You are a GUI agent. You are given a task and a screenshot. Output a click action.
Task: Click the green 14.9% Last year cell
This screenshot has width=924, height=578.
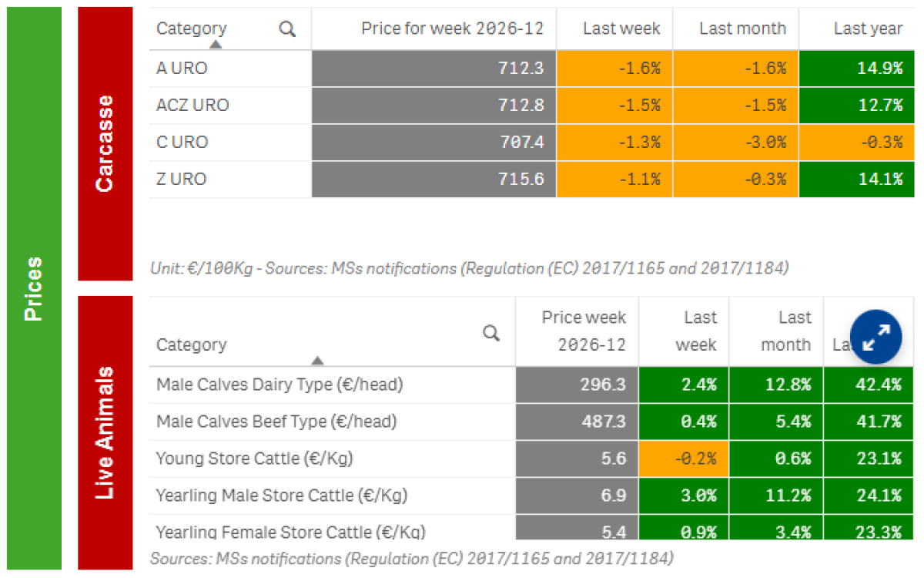click(861, 68)
